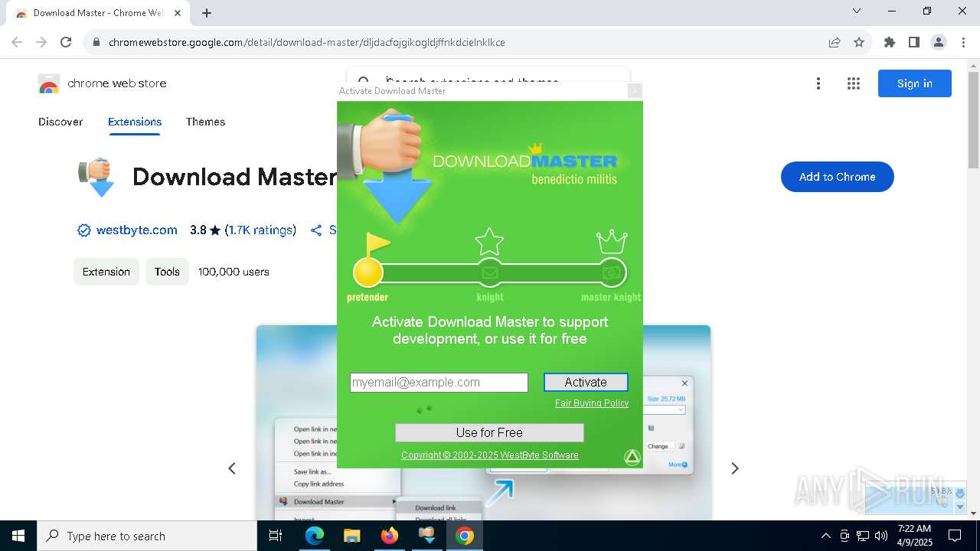980x551 pixels.
Task: Click the knight envelope progress node
Action: coord(489,272)
